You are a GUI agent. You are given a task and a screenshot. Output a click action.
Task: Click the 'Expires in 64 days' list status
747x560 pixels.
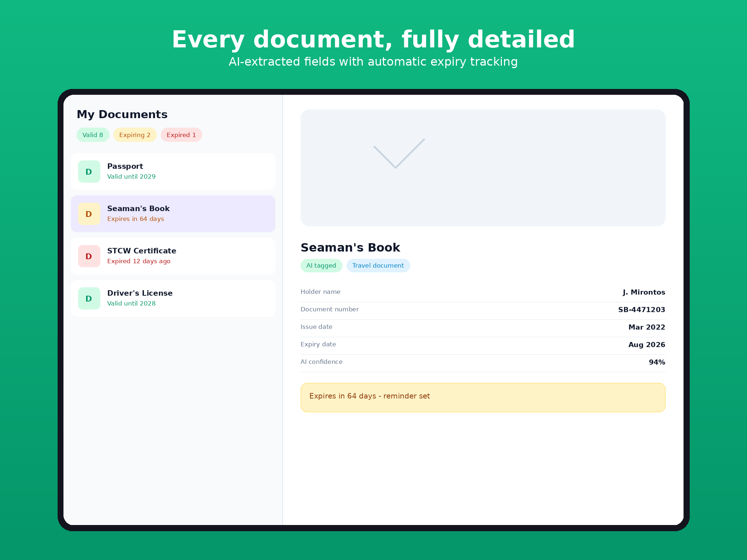[136, 219]
